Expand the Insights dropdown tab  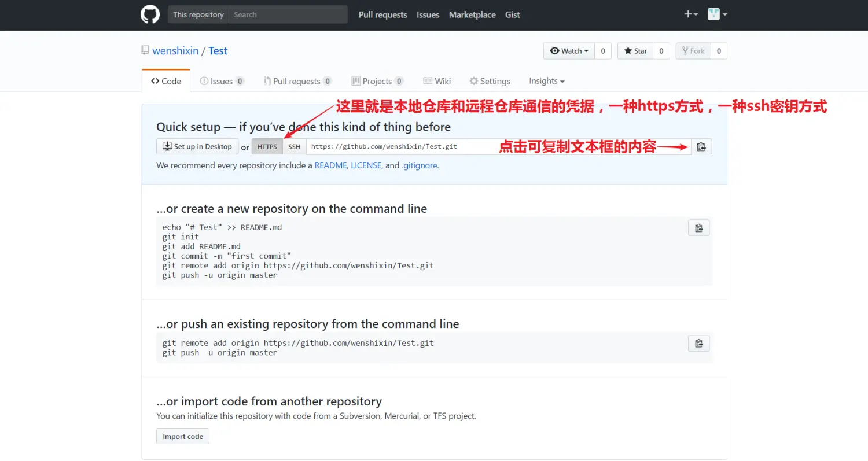(547, 81)
